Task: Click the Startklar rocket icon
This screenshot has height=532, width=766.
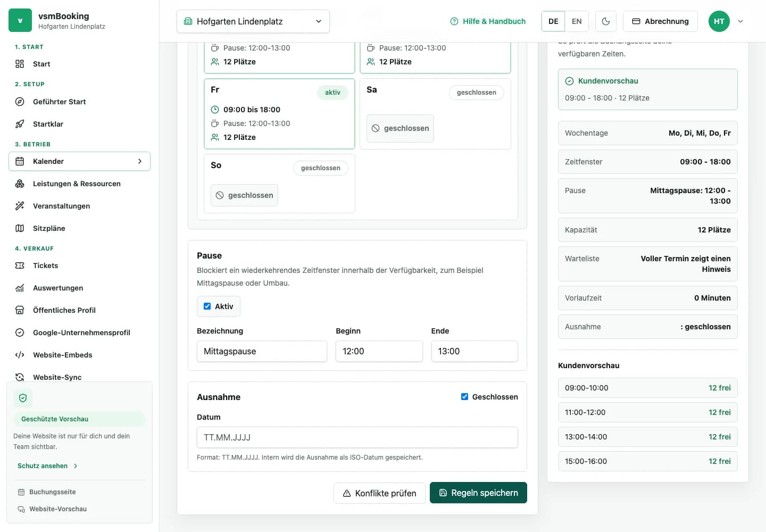Action: point(20,124)
